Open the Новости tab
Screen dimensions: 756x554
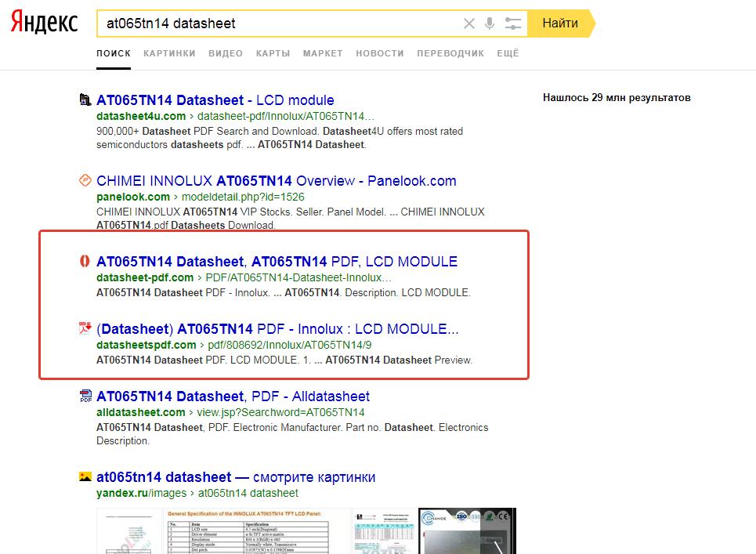tap(379, 53)
